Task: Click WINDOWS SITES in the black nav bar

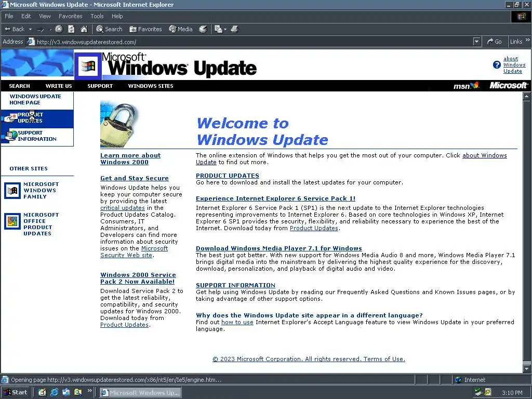Action: coord(151,86)
